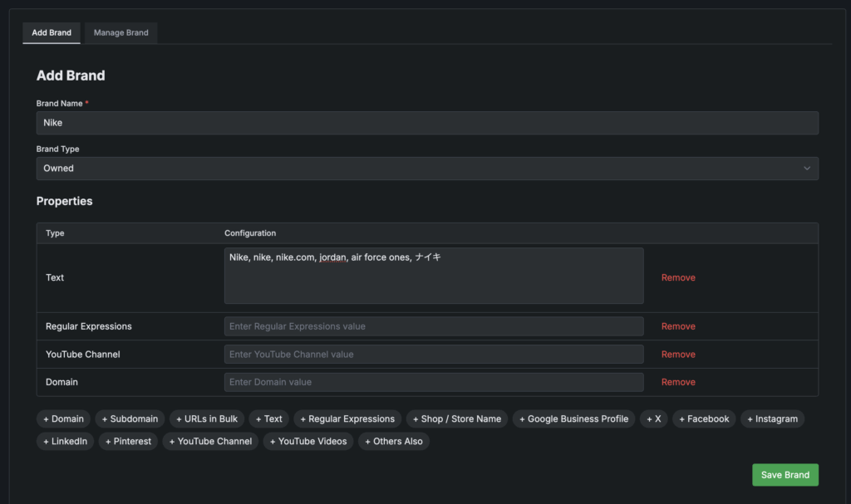The height and width of the screenshot is (504, 851).
Task: Remove the Regular Expressions property row
Action: tap(678, 326)
